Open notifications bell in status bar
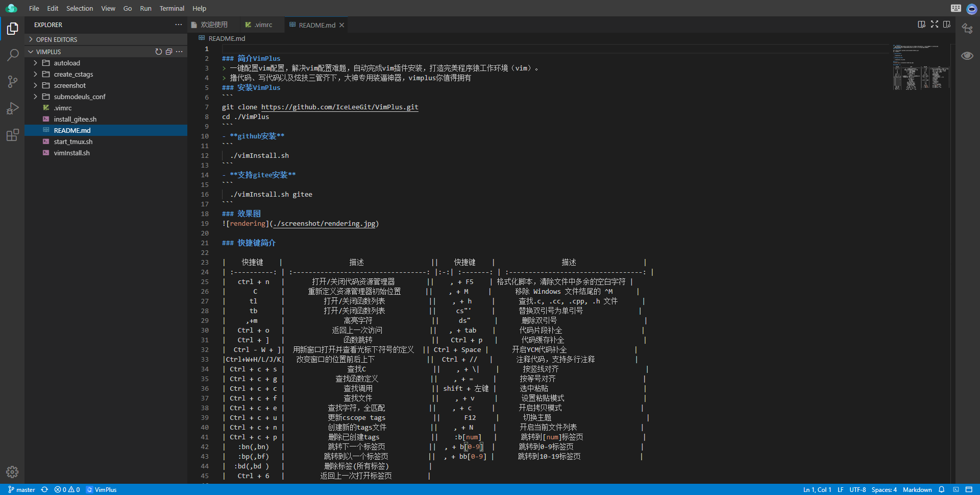This screenshot has height=495, width=980. point(942,489)
